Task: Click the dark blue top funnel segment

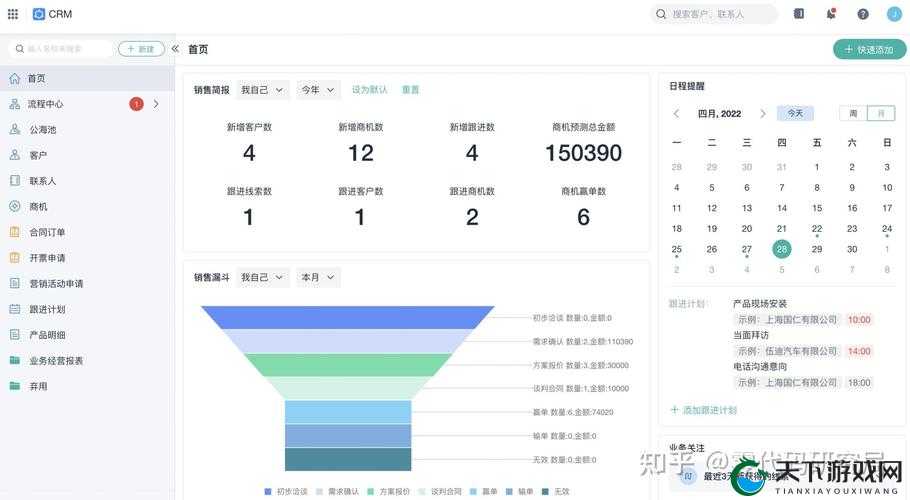Action: pyautogui.click(x=348, y=317)
